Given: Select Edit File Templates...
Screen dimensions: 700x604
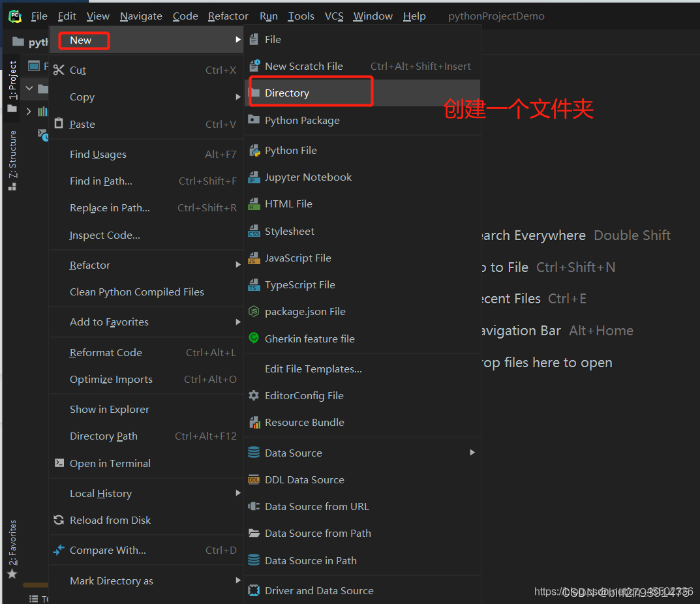Looking at the screenshot, I should tap(363, 369).
